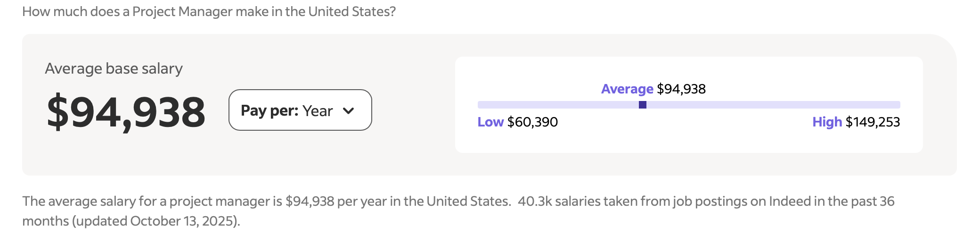Select the word Year in the pay selector
This screenshot has width=980, height=252.
tap(318, 111)
